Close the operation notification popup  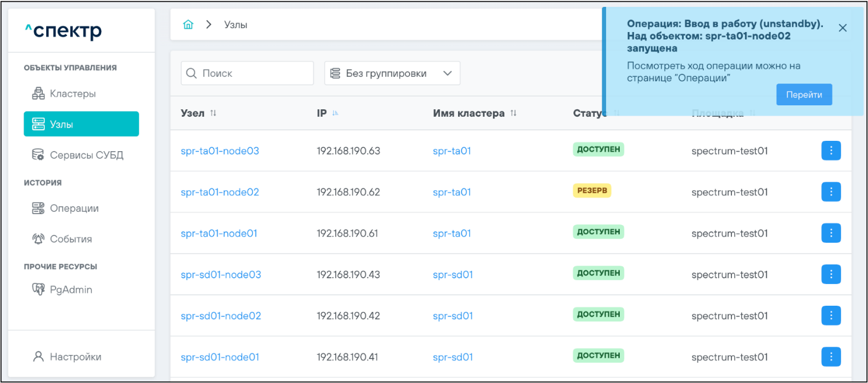(842, 28)
